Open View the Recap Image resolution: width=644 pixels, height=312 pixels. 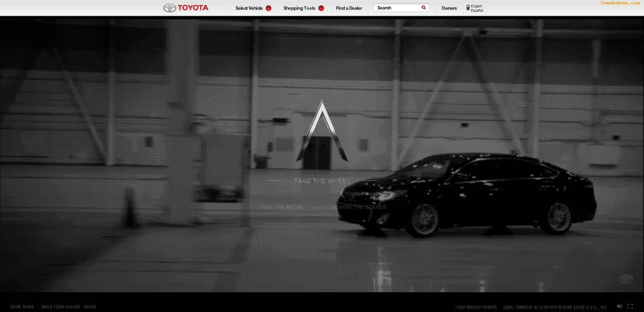click(x=281, y=207)
